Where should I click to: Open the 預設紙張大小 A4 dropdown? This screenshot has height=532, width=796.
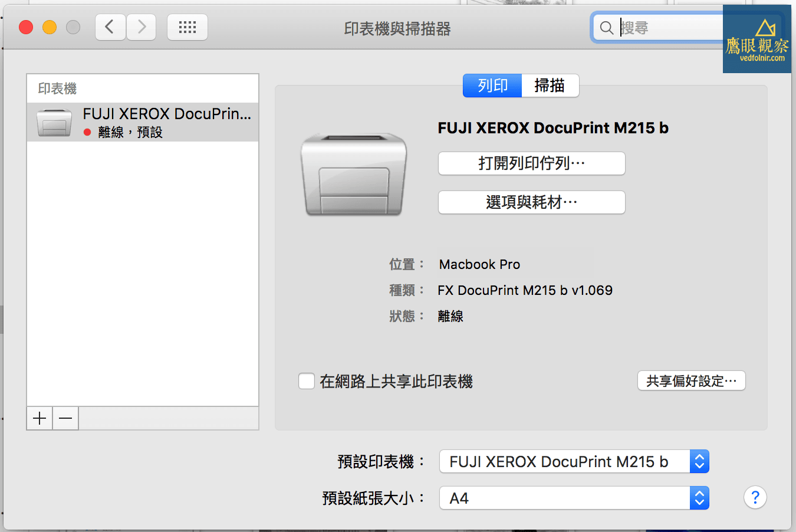[x=574, y=498]
